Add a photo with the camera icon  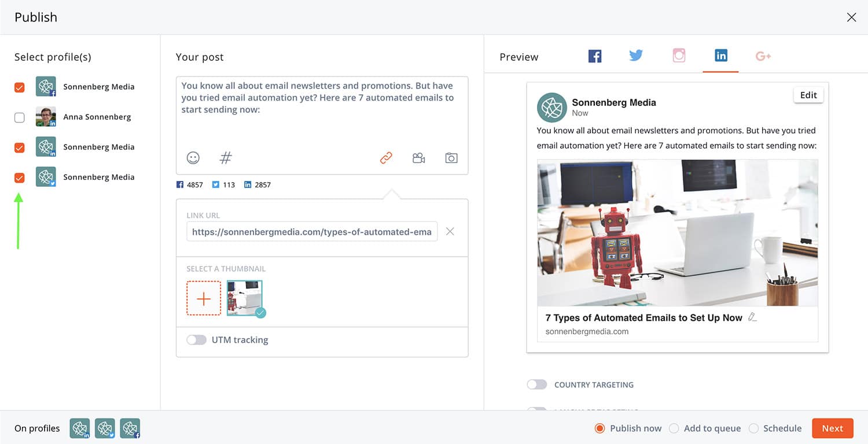[x=451, y=158]
